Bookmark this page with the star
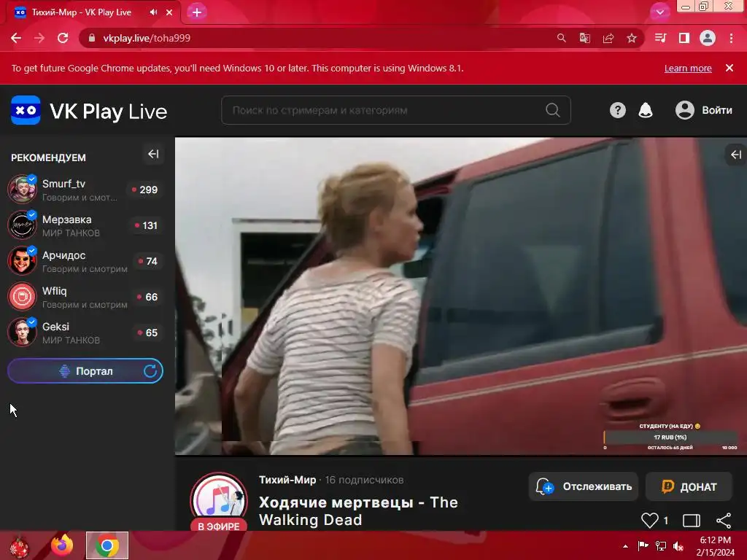747x560 pixels. click(631, 38)
